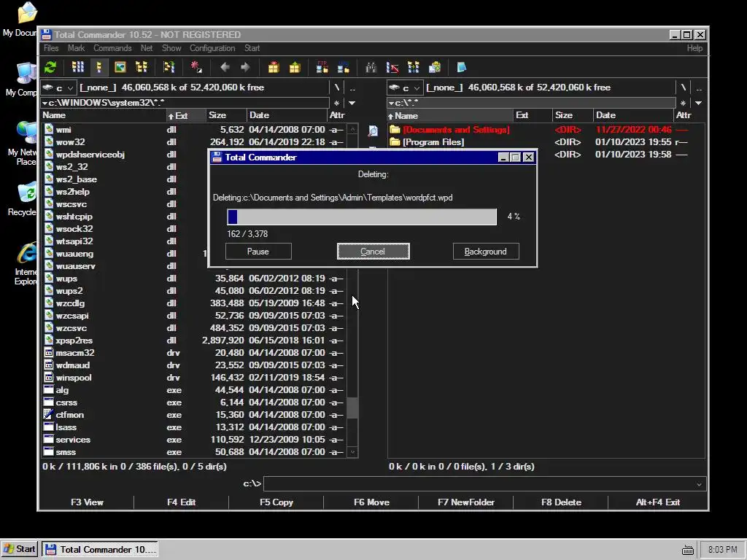This screenshot has height=560, width=747.
Task: Click the F5 Copy button
Action: tap(276, 502)
